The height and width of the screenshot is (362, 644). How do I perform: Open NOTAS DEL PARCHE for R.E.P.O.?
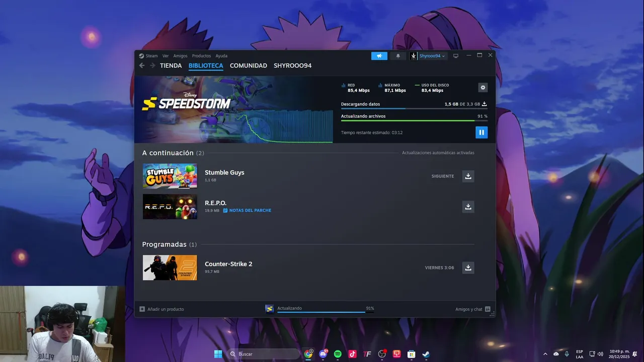(247, 211)
